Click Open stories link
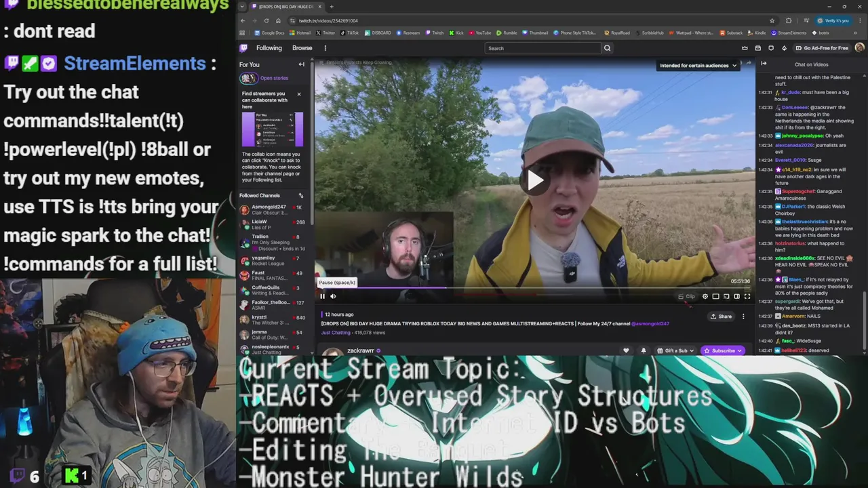 [x=274, y=78]
